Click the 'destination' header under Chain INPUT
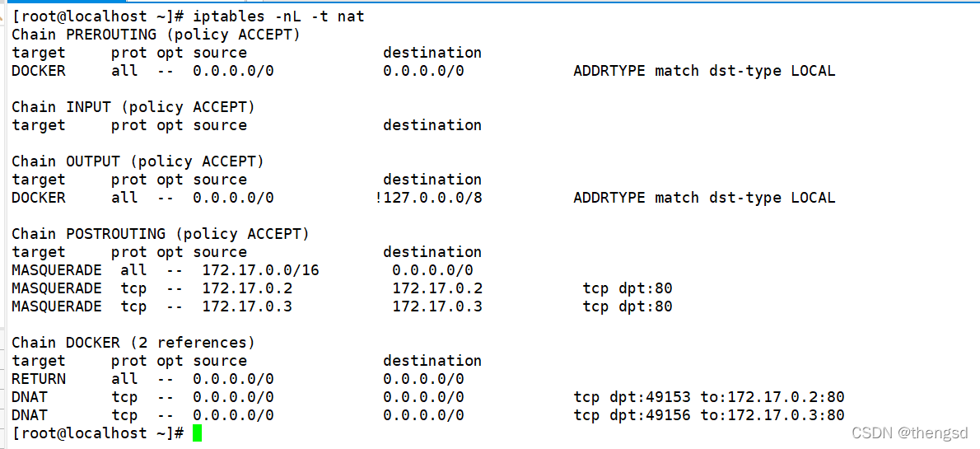Screen dimensions: 980x449 432,125
